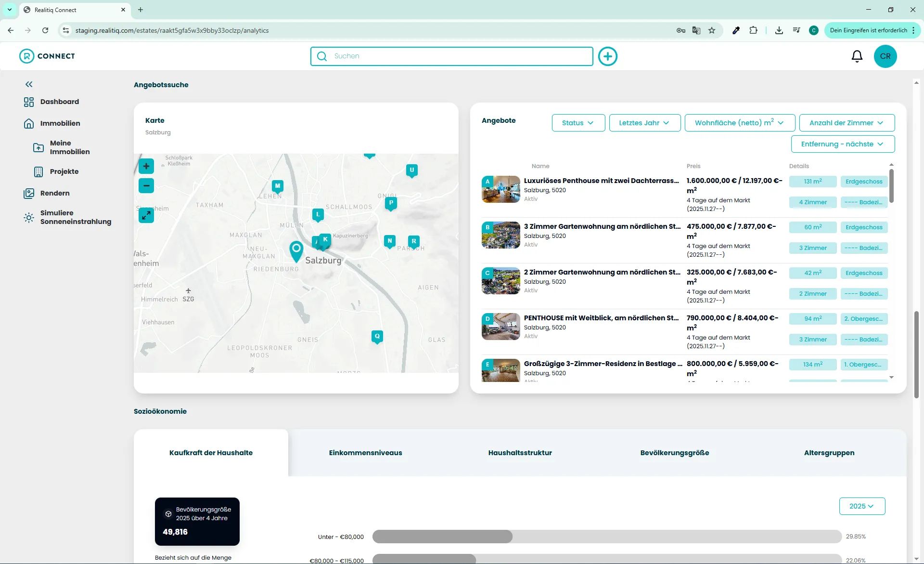924x564 pixels.
Task: Click the Bevölkerungsgröße 49,816 info card
Action: (197, 522)
